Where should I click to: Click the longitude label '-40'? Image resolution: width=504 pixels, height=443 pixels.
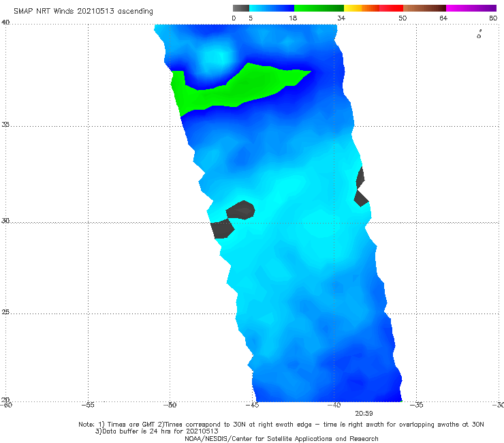(334, 405)
